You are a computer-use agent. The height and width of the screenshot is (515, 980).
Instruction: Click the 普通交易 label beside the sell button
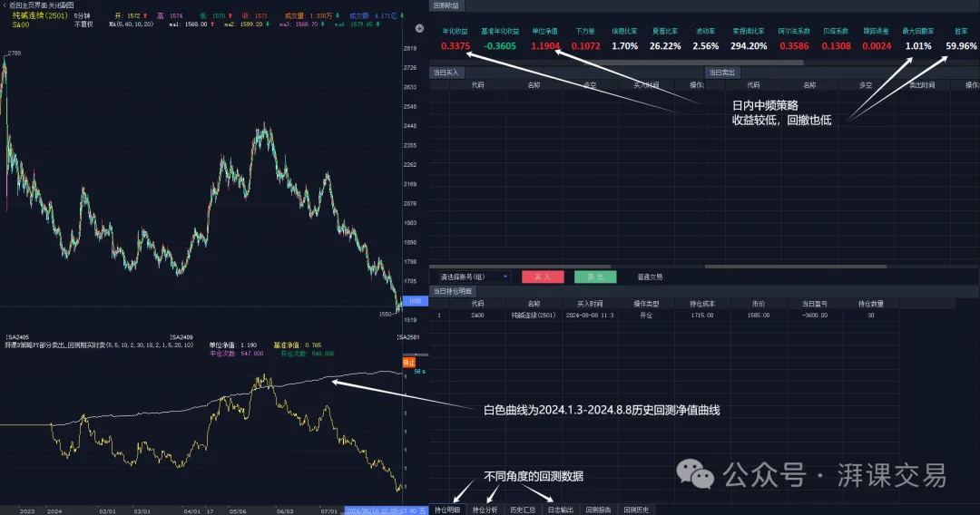click(650, 277)
